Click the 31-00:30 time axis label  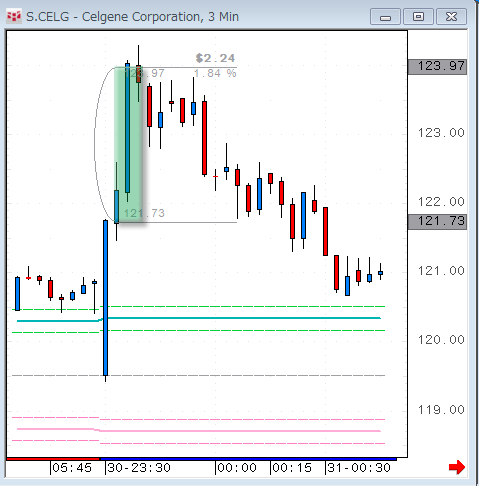pyautogui.click(x=359, y=468)
